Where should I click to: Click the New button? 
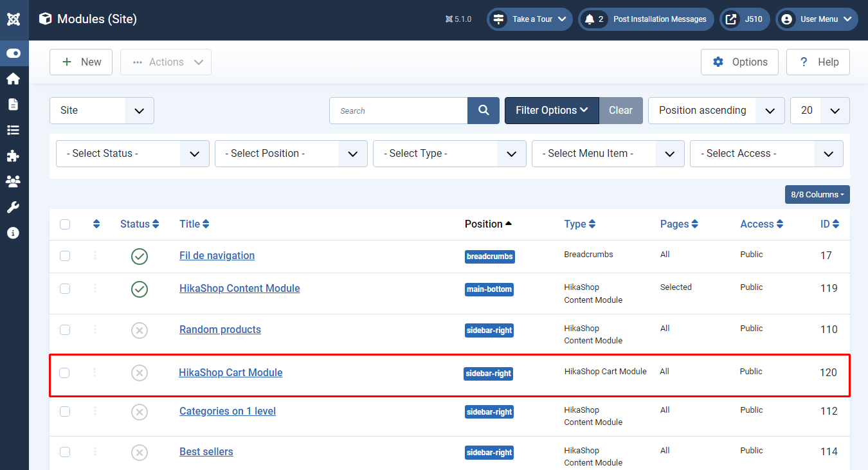[x=81, y=62]
